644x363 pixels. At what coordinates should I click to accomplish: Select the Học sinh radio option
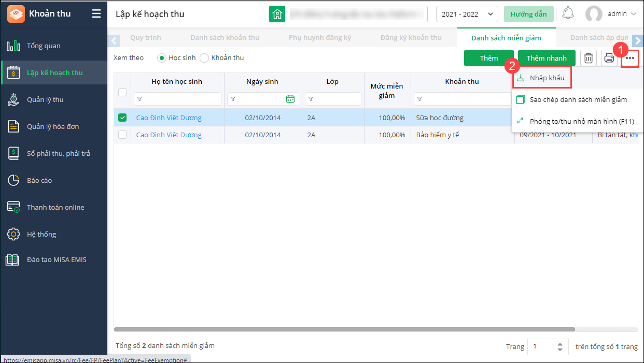tap(161, 58)
